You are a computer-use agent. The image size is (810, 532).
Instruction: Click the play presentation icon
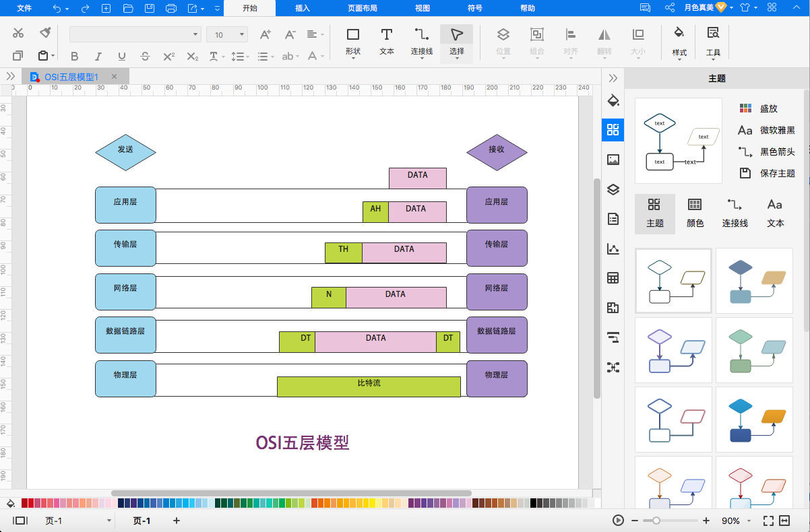pyautogui.click(x=618, y=521)
